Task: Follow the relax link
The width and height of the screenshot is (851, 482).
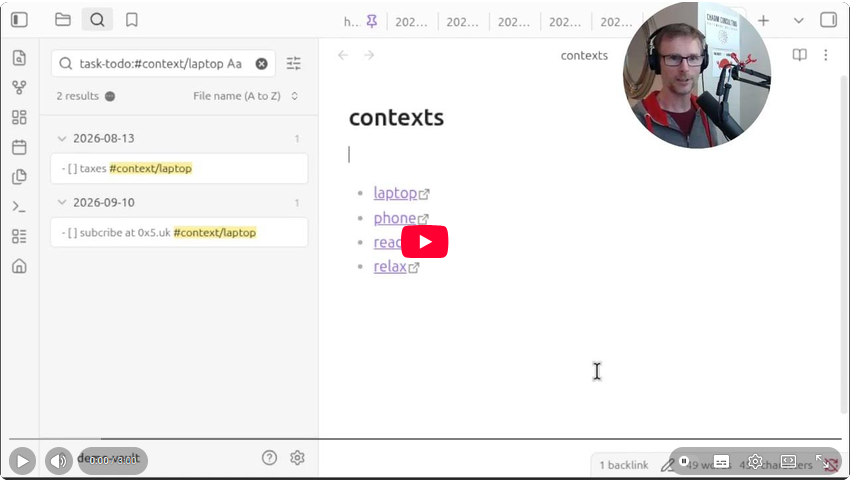Action: pos(390,266)
